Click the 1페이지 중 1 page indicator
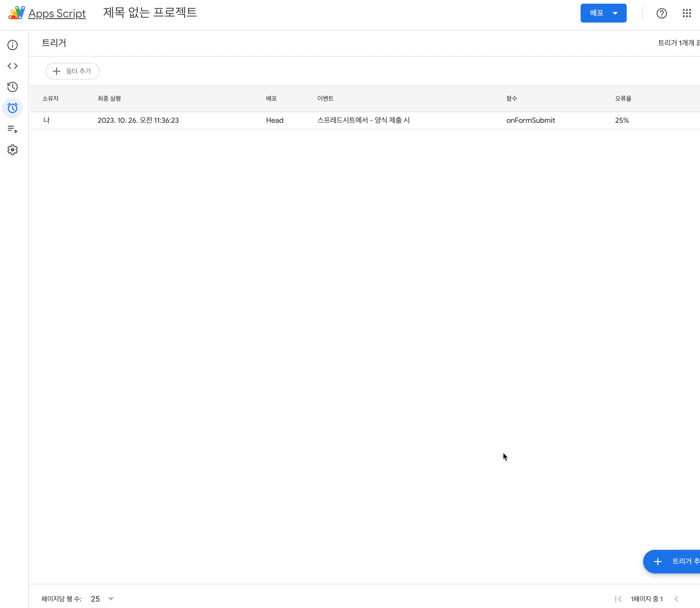 coord(647,599)
